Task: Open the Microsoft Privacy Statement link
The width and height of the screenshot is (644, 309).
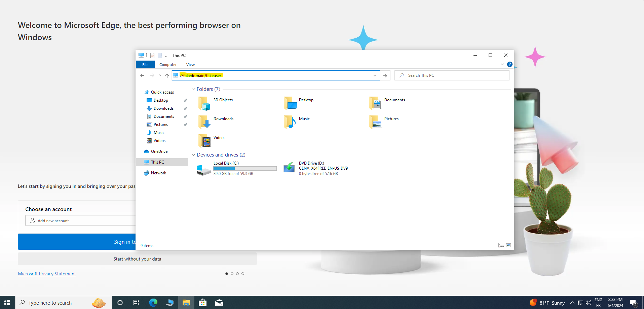Action: [x=47, y=274]
